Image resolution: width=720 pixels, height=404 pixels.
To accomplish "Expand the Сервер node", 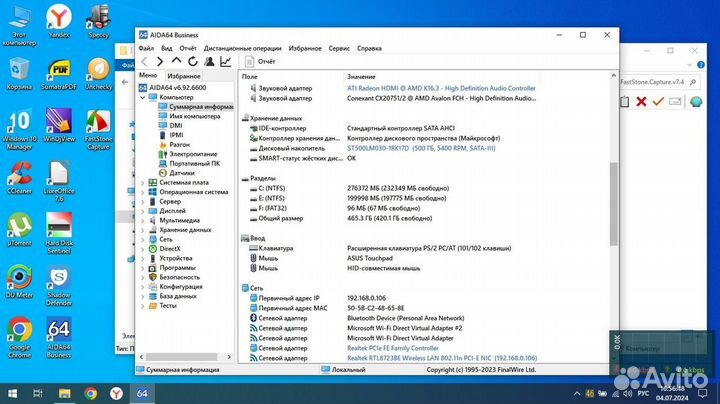I will (x=142, y=202).
